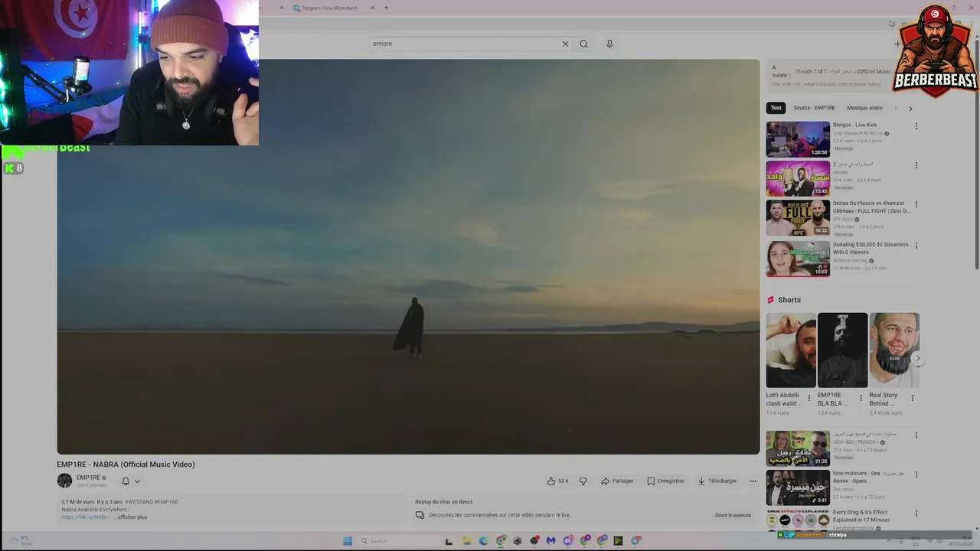Open options for EMP1RE - BLA BLA short
The height and width of the screenshot is (551, 980).
click(x=861, y=398)
